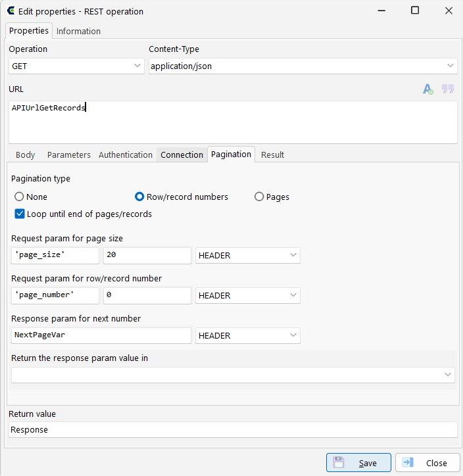
Task: Open the HEADER dropdown for row/record number
Action: 248,295
